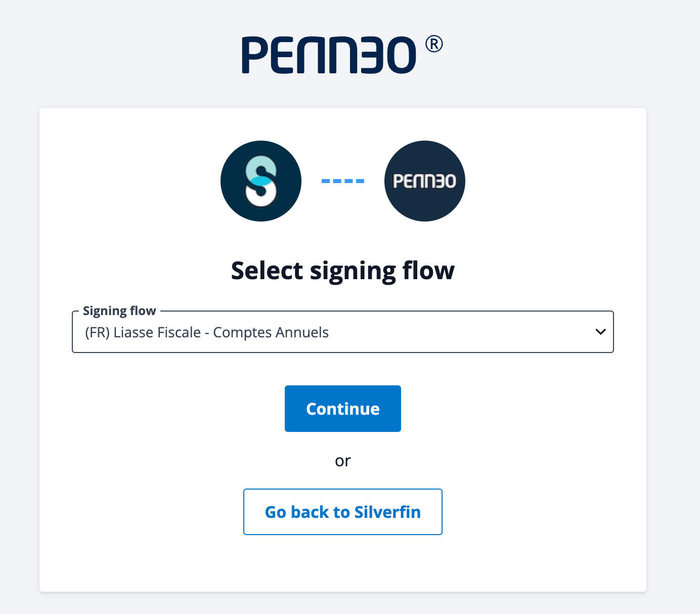This screenshot has height=614, width=700.
Task: Click the word 'Silverfin' in outlined button
Action: click(387, 512)
